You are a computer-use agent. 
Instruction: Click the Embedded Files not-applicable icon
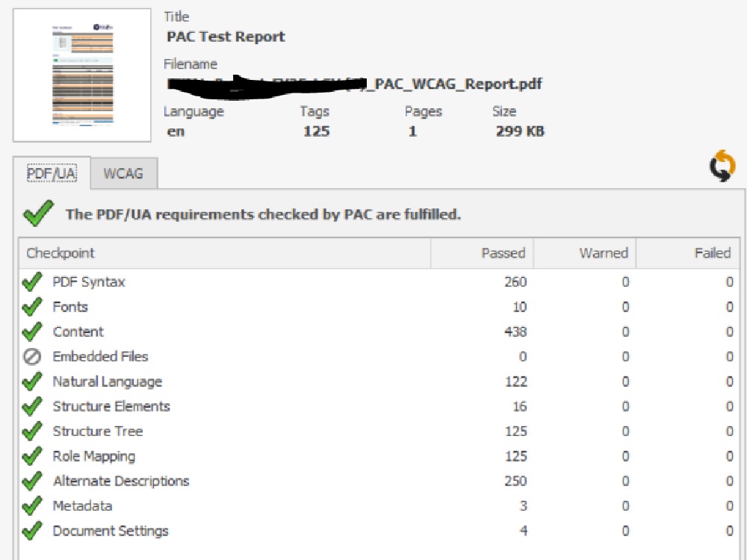pos(32,356)
